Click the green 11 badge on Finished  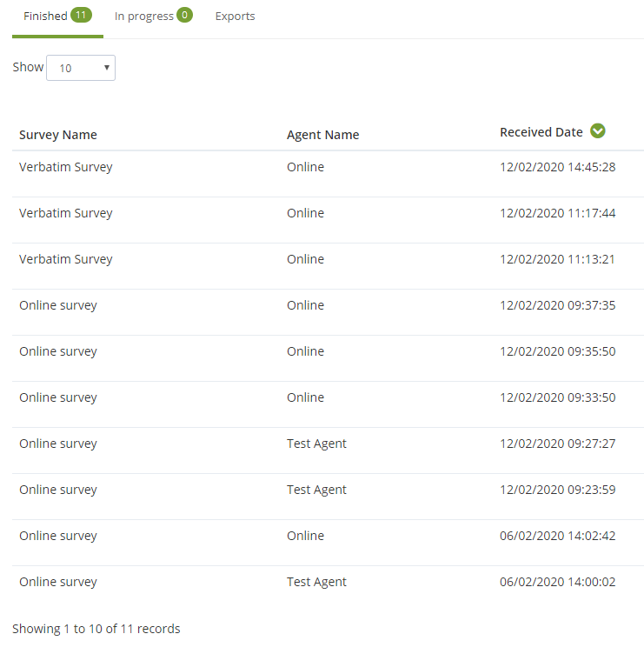(81, 15)
